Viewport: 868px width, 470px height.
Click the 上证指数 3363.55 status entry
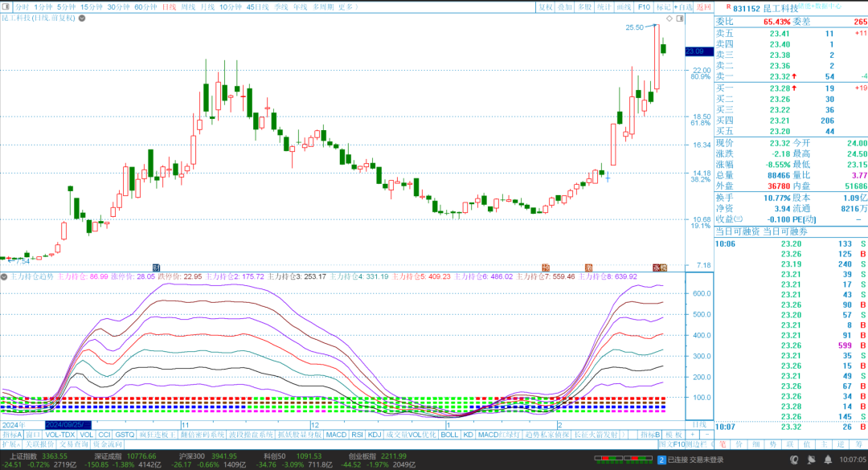(39, 456)
